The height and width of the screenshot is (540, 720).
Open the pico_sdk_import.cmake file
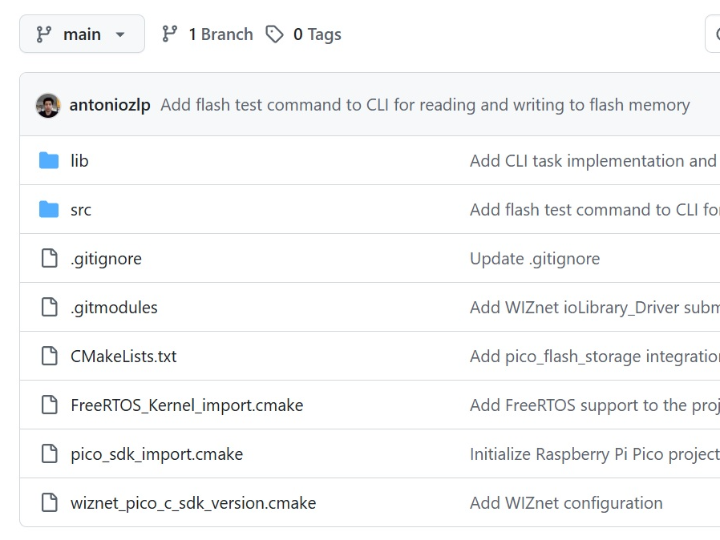[x=156, y=454]
